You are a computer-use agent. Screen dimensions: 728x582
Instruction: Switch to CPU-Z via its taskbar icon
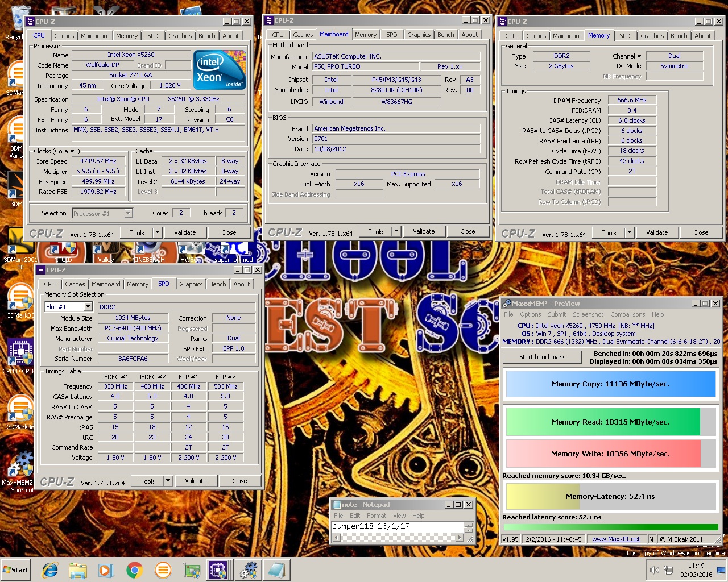coord(218,570)
